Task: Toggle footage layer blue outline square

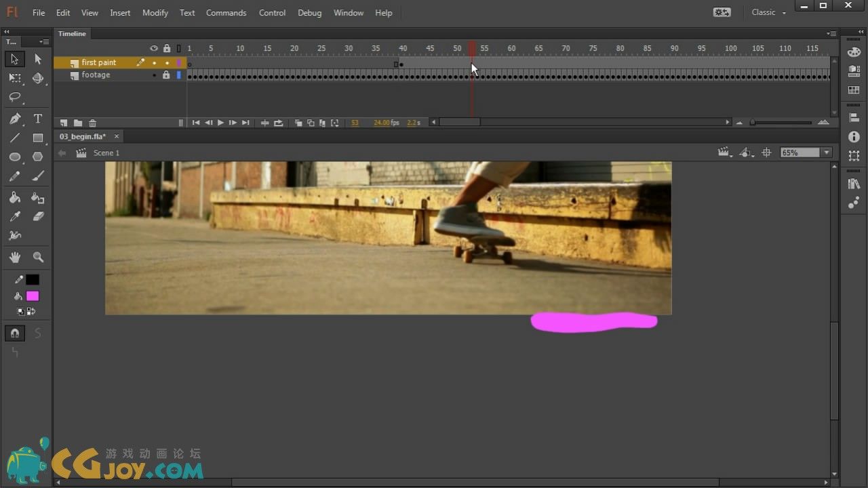Action: click(x=179, y=75)
